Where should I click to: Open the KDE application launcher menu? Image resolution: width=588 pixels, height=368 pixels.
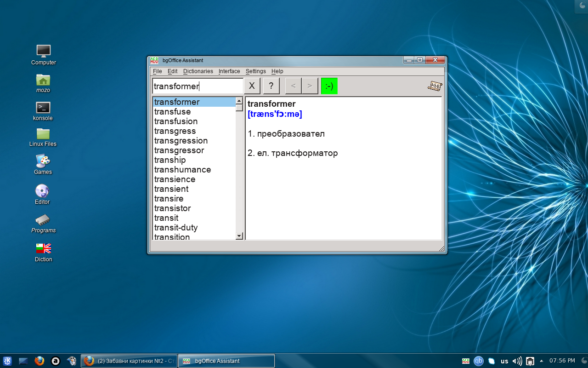pos(7,361)
